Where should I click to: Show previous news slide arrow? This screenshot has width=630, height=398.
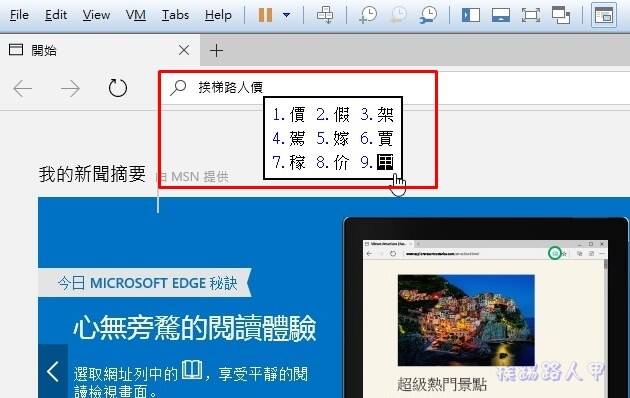[x=53, y=371]
